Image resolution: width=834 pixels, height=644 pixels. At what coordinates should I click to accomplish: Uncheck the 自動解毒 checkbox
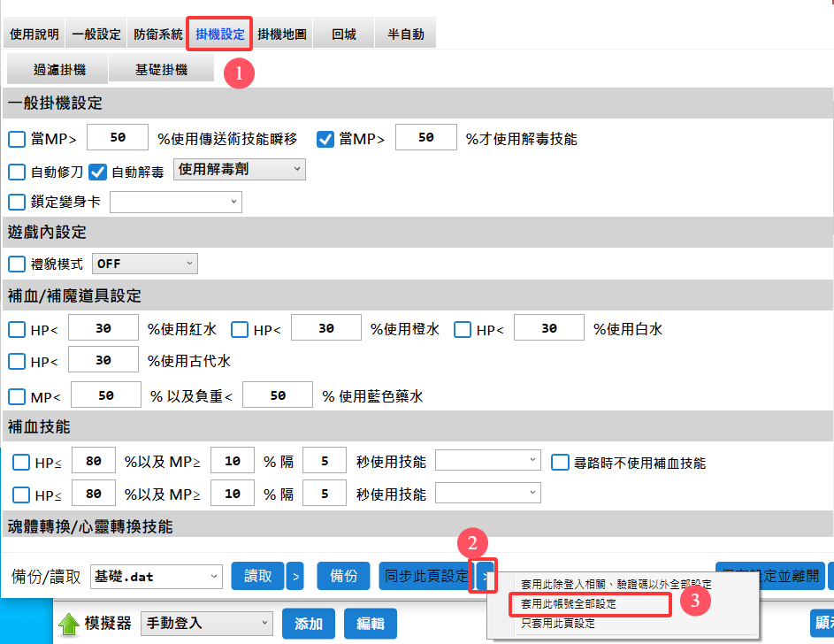click(98, 172)
